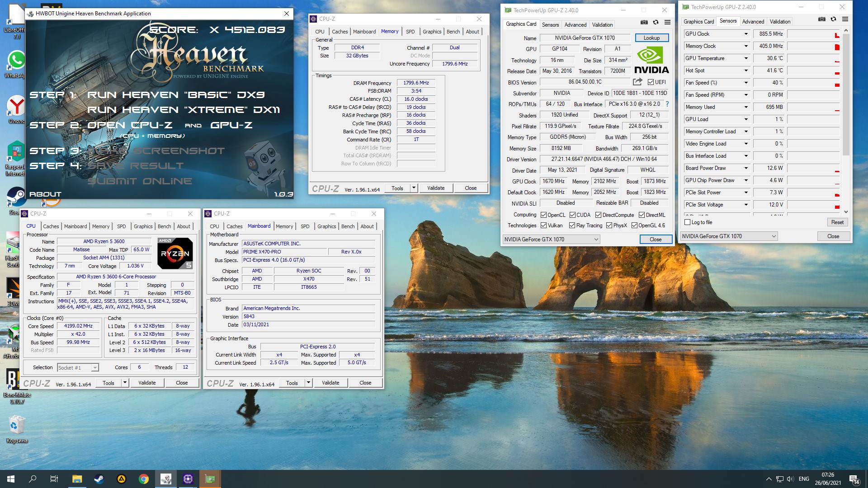
Task: Click ABOUT in Heaven Benchmark window
Action: coord(45,194)
